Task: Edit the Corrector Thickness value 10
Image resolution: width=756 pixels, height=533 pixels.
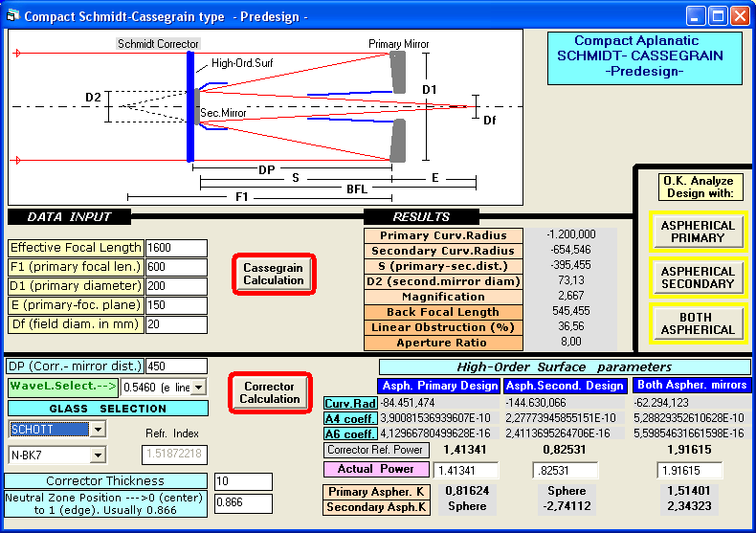Action: pyautogui.click(x=243, y=481)
